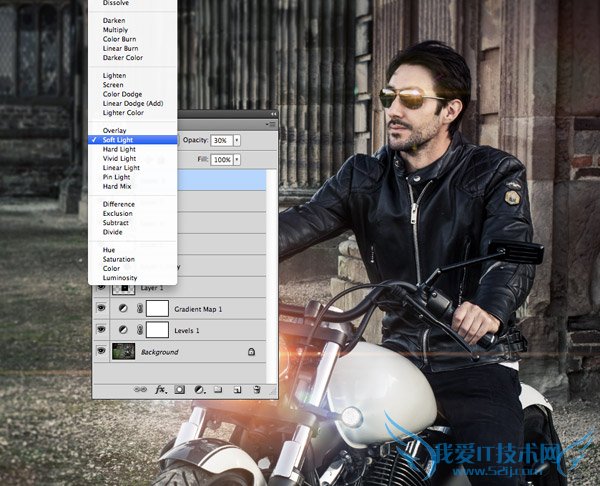Toggle visibility of Layer 1
600x486 pixels.
tap(101, 287)
